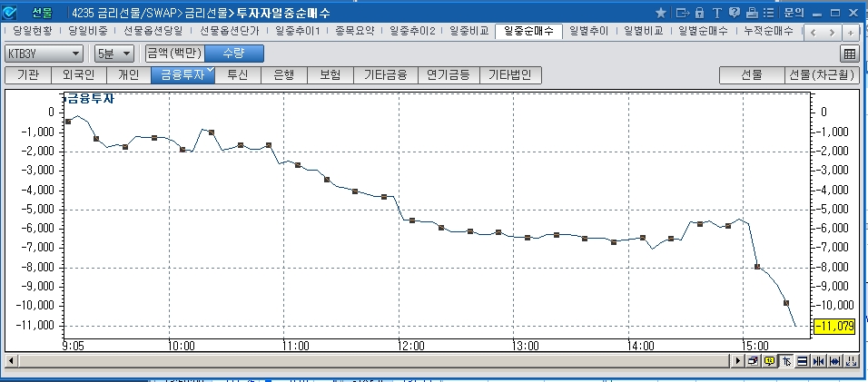Click the left scroll arrow of chart scrollbar
The height and width of the screenshot is (382, 868).
[x=10, y=361]
